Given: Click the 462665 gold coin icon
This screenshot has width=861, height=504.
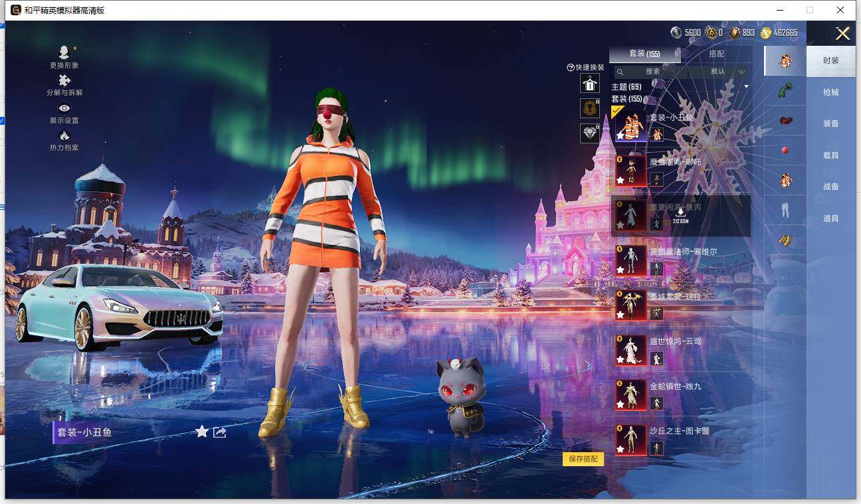Looking at the screenshot, I should tap(766, 33).
